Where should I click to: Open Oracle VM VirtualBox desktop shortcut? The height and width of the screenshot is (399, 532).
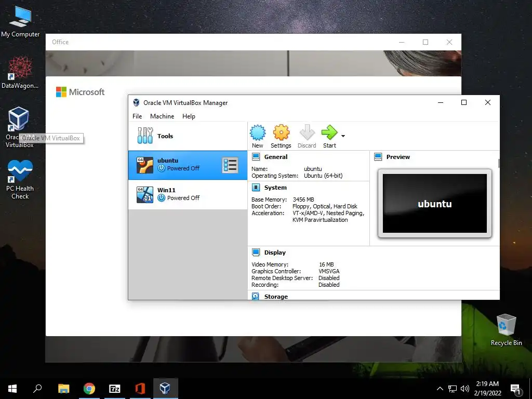point(18,127)
